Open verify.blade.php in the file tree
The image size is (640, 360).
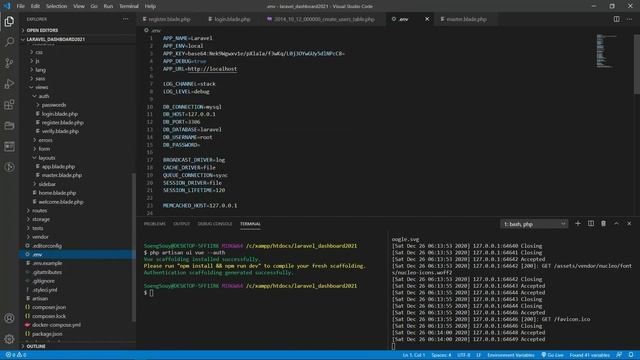coord(60,131)
